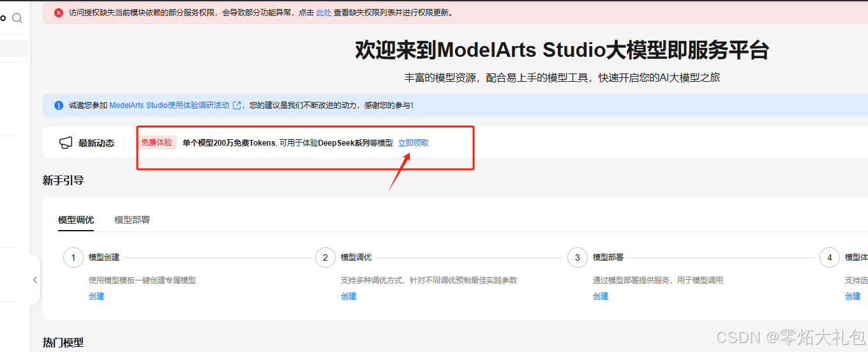Click the 通过模型部署提供服务 description text
The width and height of the screenshot is (868, 352).
(x=658, y=280)
